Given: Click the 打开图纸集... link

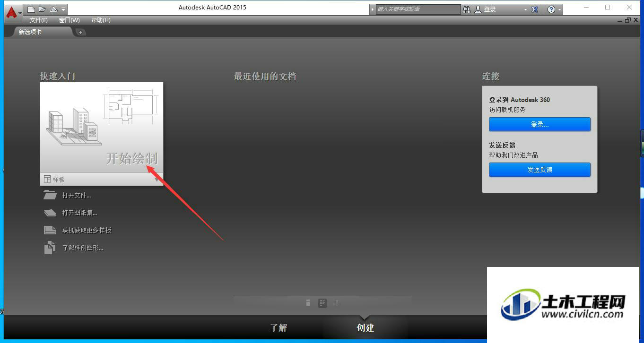Looking at the screenshot, I should coord(79,213).
